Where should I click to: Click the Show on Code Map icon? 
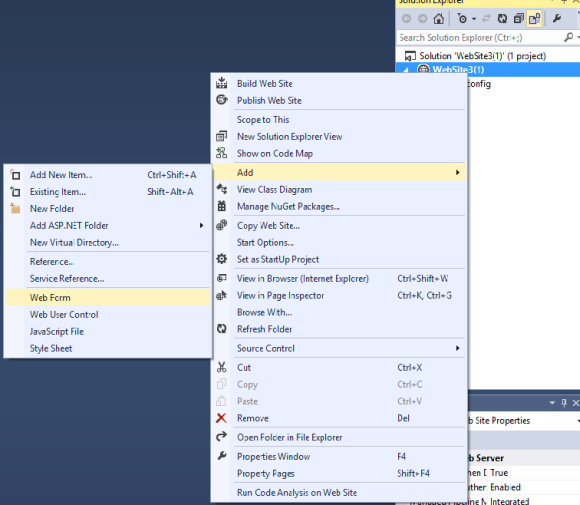pos(222,153)
